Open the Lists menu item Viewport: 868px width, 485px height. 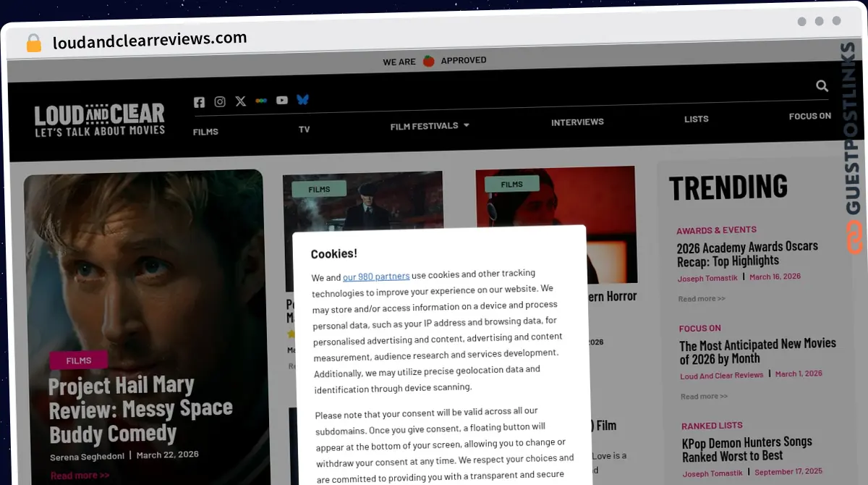tap(697, 119)
